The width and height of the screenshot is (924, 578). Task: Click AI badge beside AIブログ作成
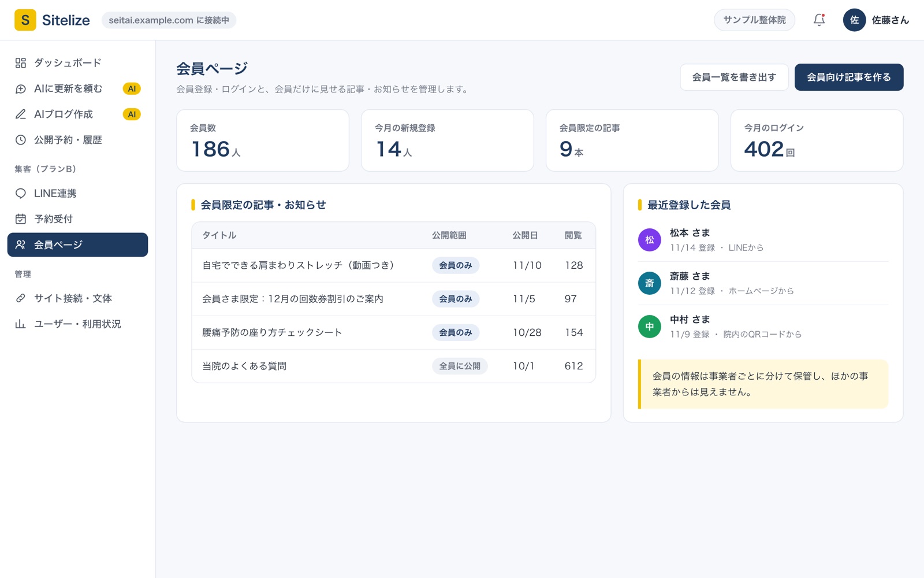(x=132, y=114)
